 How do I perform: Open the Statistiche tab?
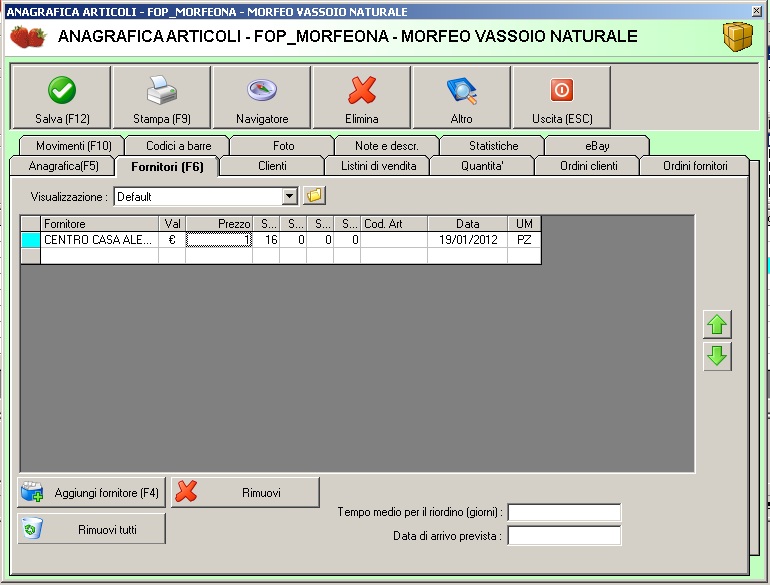pyautogui.click(x=493, y=146)
